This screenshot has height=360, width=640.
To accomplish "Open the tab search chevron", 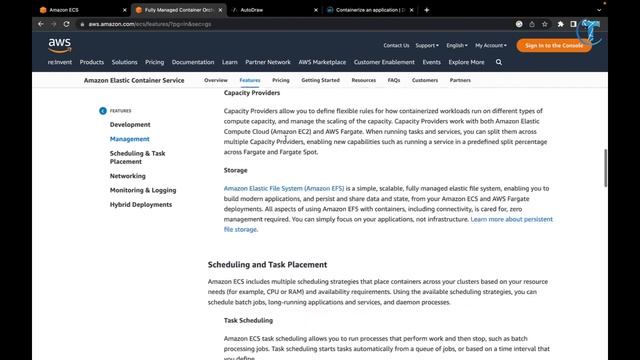I will (599, 10).
